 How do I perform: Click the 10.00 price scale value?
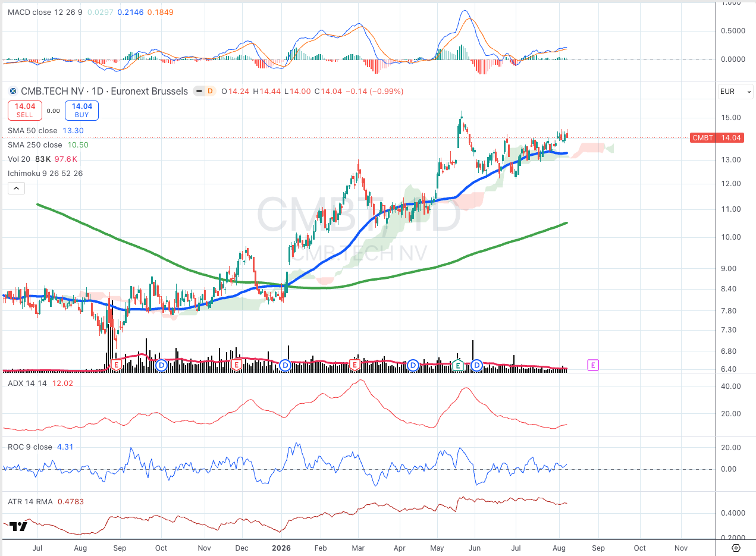[x=730, y=237]
